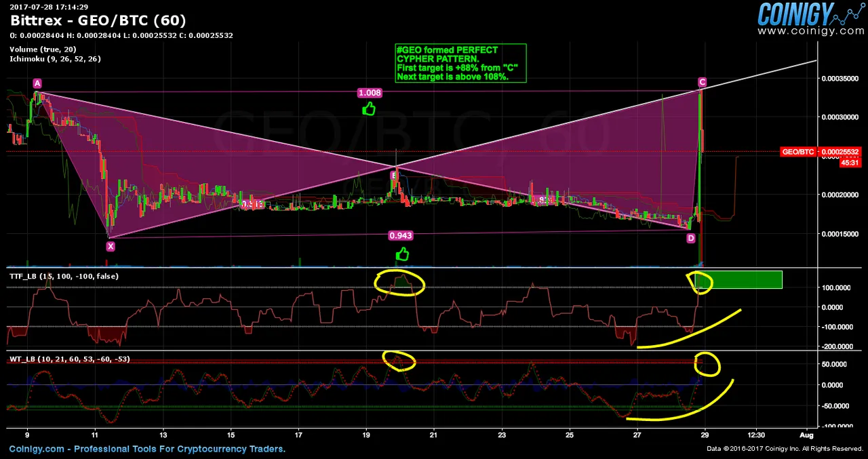Image resolution: width=868 pixels, height=459 pixels.
Task: Click date label 9 on time axis
Action: (27, 435)
